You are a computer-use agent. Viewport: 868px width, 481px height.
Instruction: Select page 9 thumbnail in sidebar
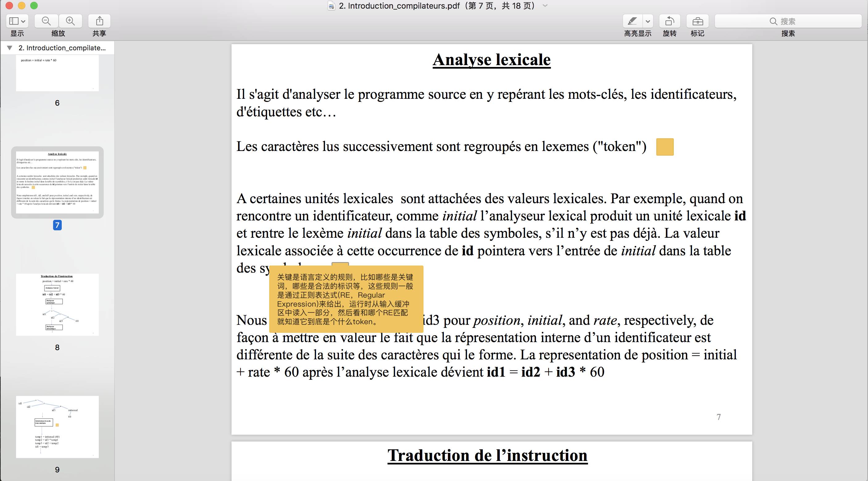[57, 426]
